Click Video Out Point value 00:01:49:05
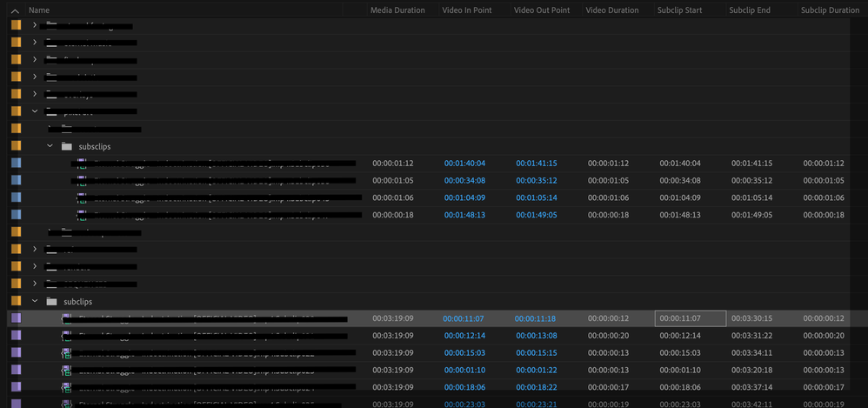The image size is (868, 408). [537, 215]
